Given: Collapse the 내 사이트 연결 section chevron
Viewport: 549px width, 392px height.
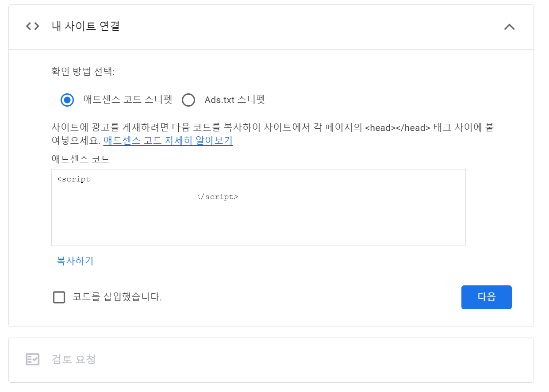Looking at the screenshot, I should pyautogui.click(x=509, y=27).
